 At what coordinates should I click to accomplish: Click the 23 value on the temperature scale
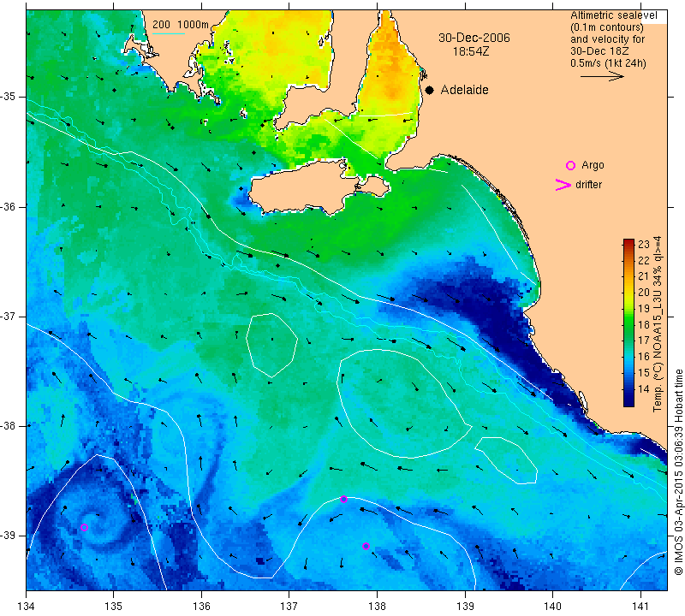point(644,244)
